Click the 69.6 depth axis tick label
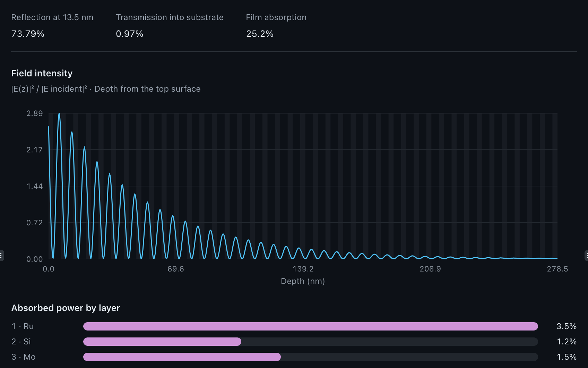Image resolution: width=588 pixels, height=368 pixels. point(176,269)
